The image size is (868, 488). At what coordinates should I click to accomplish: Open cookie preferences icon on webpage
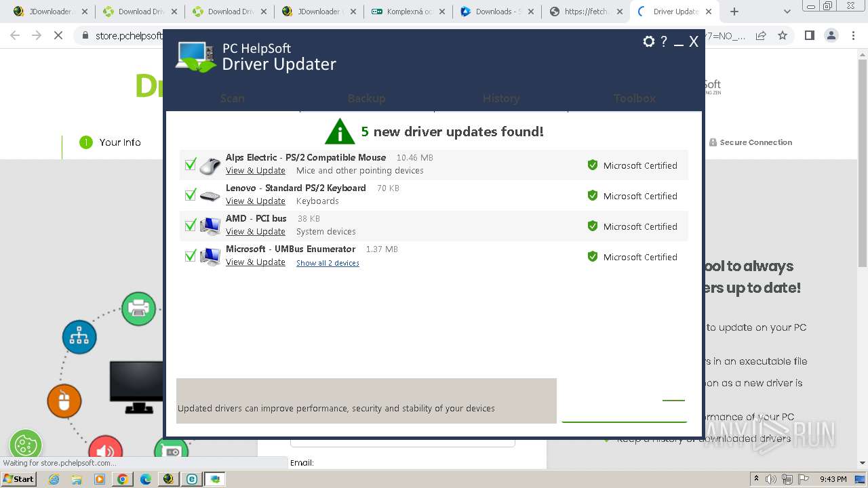coord(26,445)
